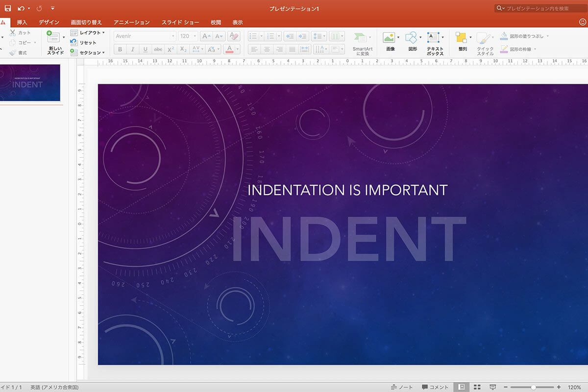Click the Undo arrow icon
588x392 pixels.
[21, 8]
